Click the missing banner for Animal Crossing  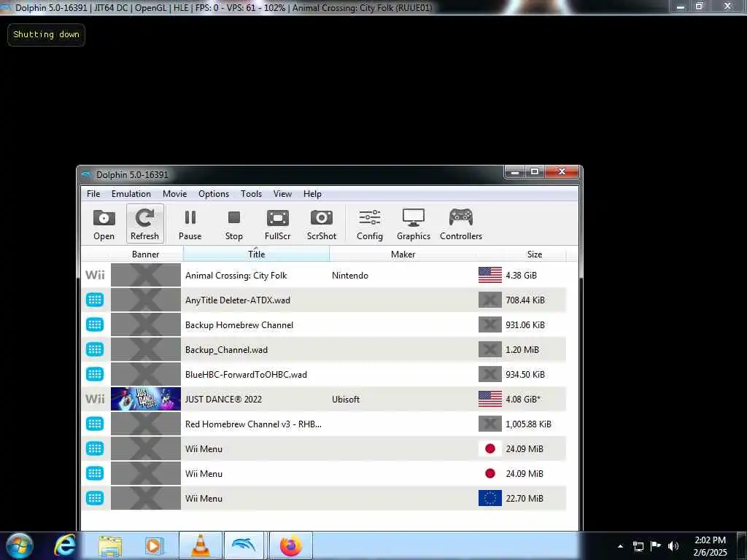click(146, 275)
